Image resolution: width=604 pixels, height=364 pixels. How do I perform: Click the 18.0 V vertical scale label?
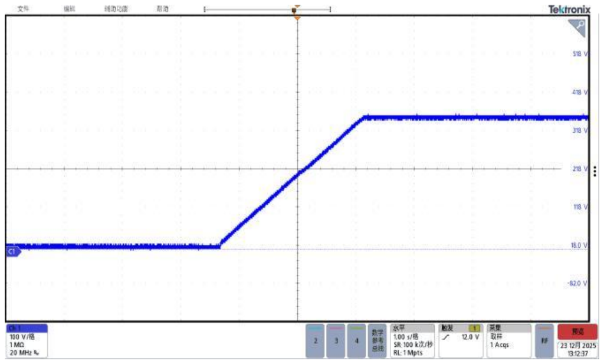[579, 245]
